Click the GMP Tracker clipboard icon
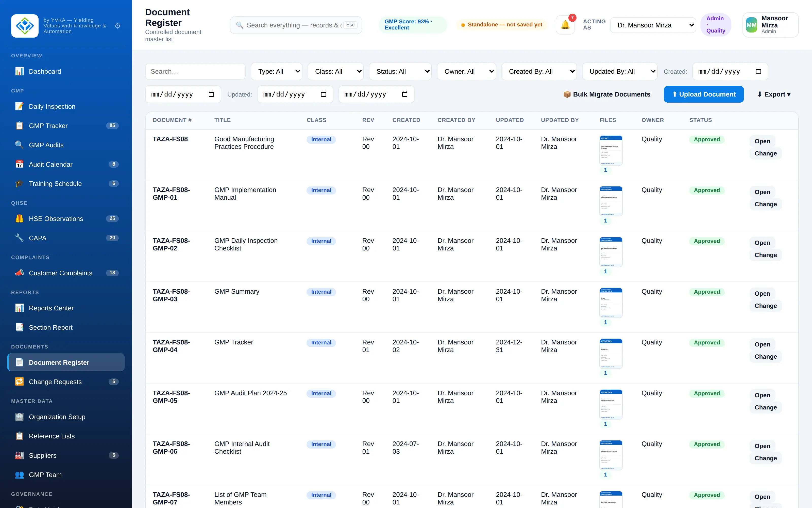Viewport: 812px width, 508px height. point(20,126)
